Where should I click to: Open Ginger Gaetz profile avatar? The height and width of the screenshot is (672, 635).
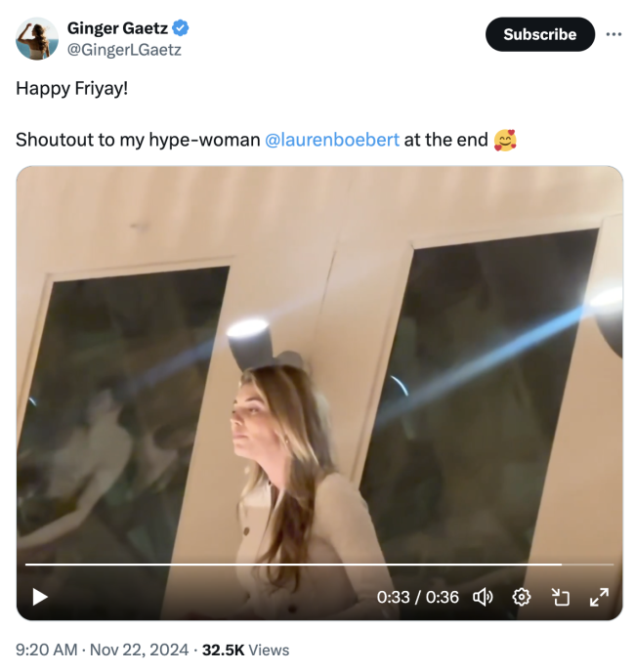click(x=36, y=38)
